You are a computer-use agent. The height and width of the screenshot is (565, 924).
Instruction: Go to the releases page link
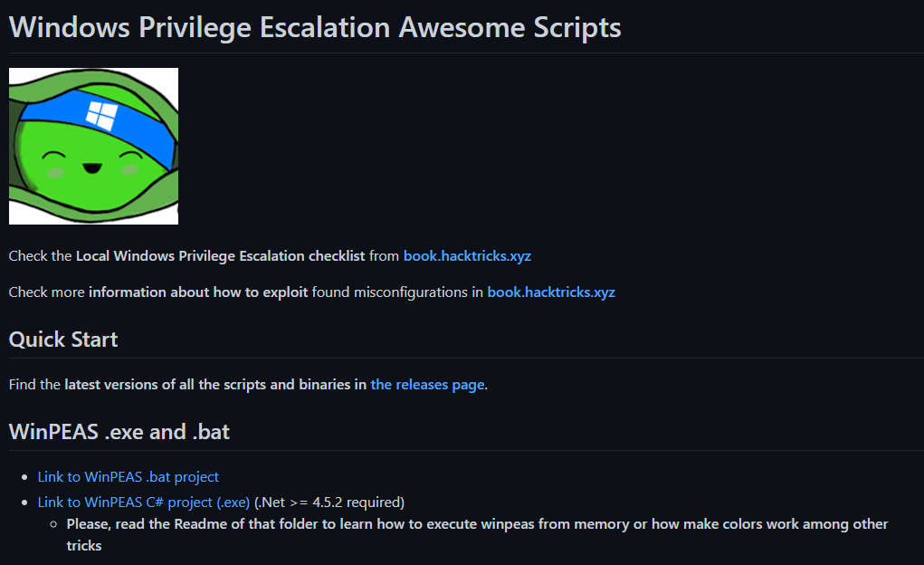(427, 384)
